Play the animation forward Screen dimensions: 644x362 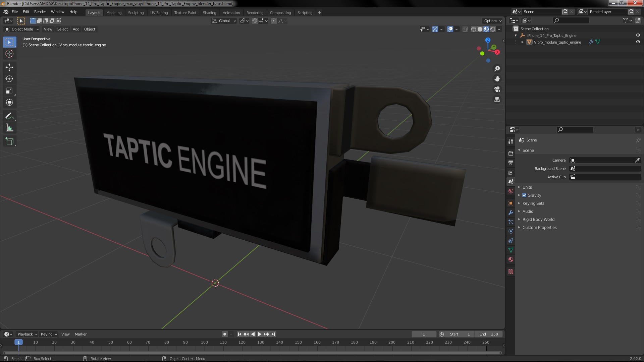[x=260, y=334]
